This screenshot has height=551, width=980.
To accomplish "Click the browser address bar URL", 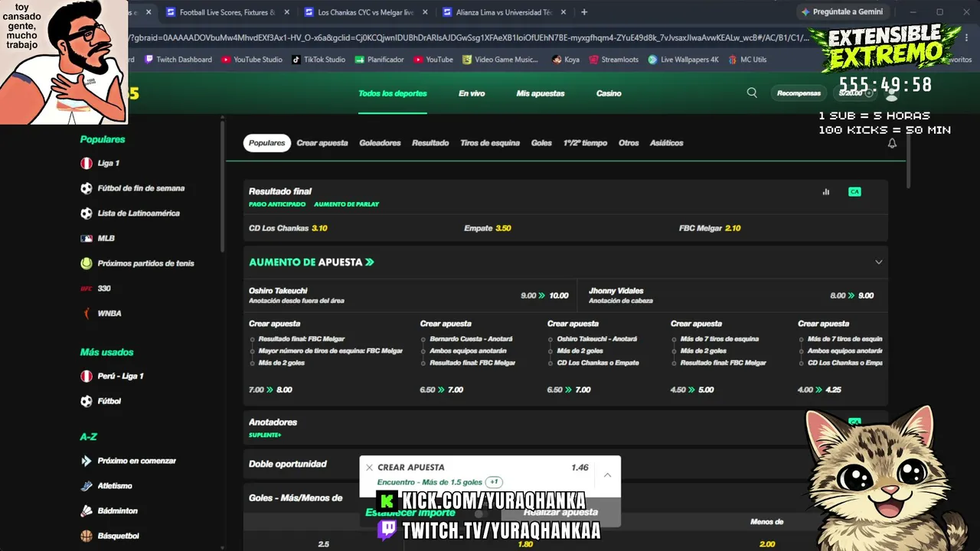I will click(467, 37).
